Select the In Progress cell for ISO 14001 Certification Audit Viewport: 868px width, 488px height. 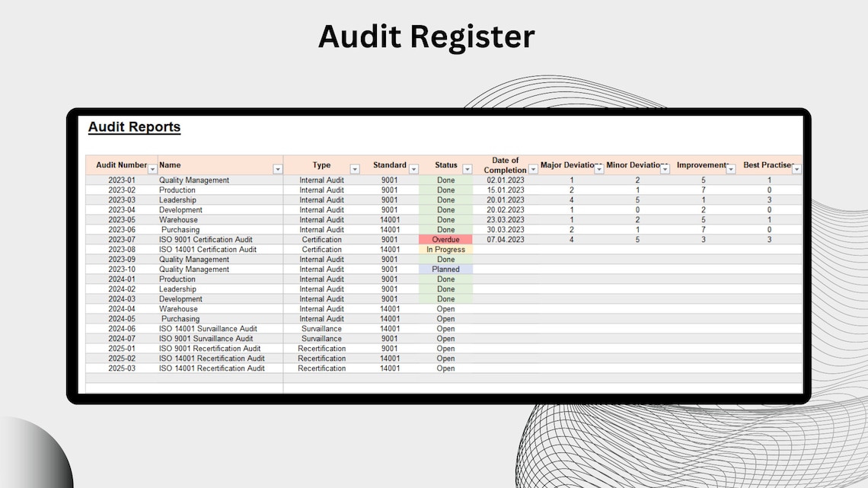(x=446, y=249)
